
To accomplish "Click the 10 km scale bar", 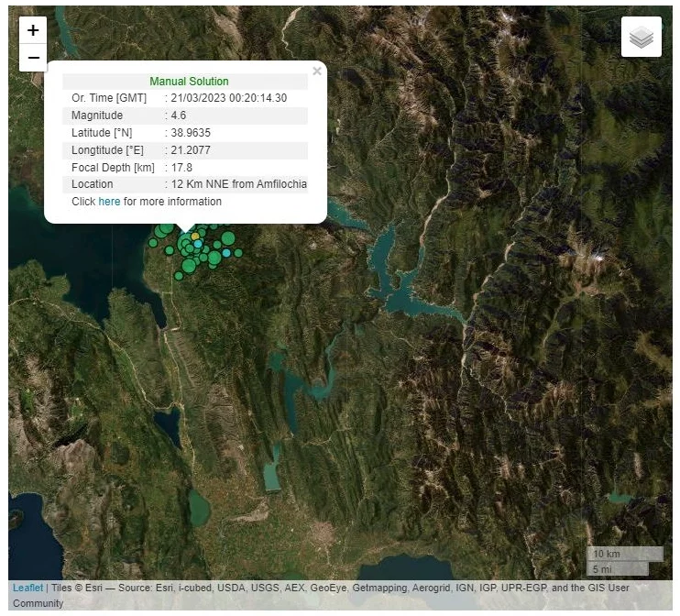I will tap(625, 554).
